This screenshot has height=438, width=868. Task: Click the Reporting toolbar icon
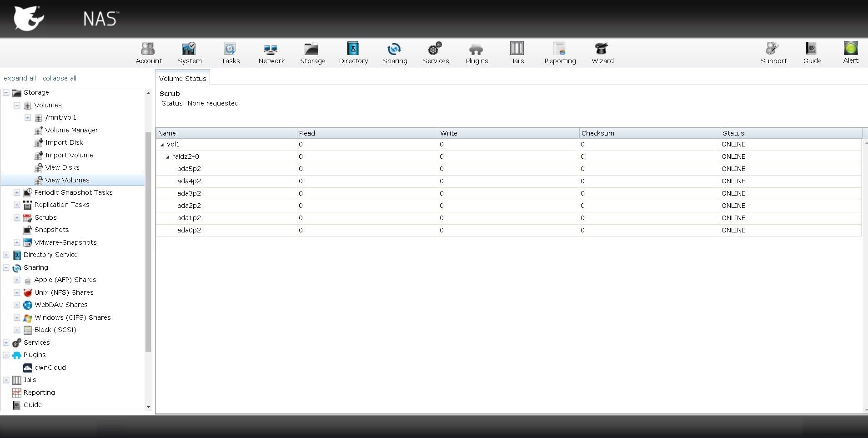point(560,49)
